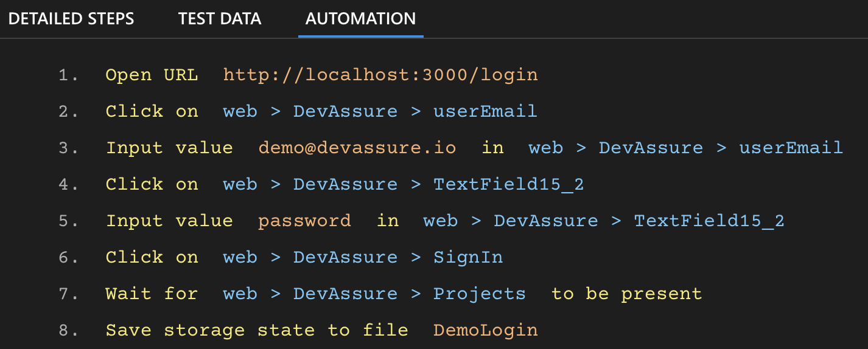
Task: Click the URL http://localhost:3000/login
Action: coord(380,75)
